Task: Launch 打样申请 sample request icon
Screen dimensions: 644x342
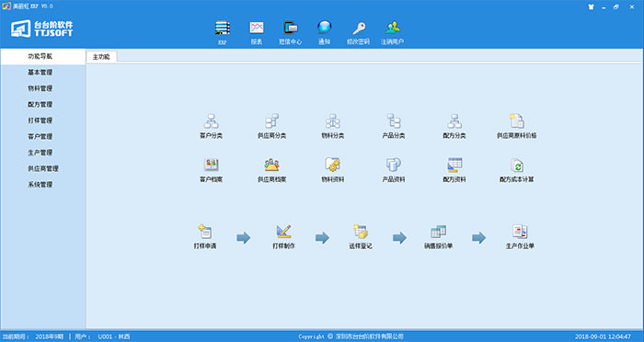Action: coord(204,232)
